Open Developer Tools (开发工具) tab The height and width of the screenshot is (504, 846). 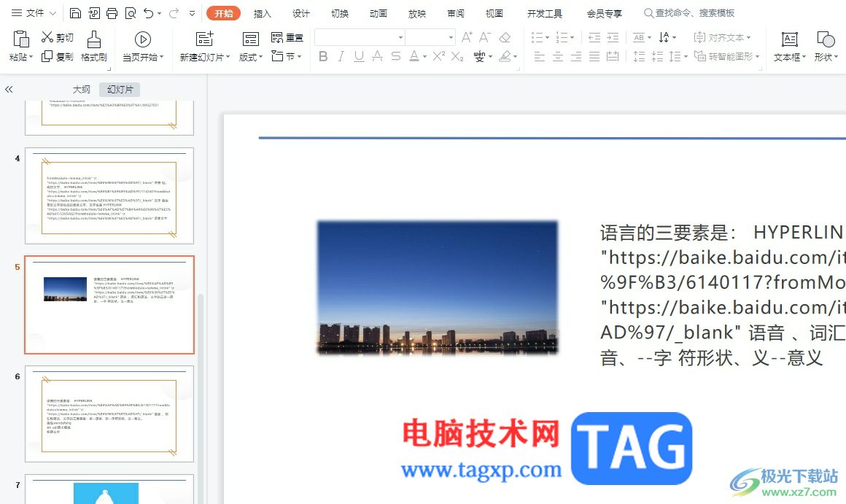click(x=544, y=13)
